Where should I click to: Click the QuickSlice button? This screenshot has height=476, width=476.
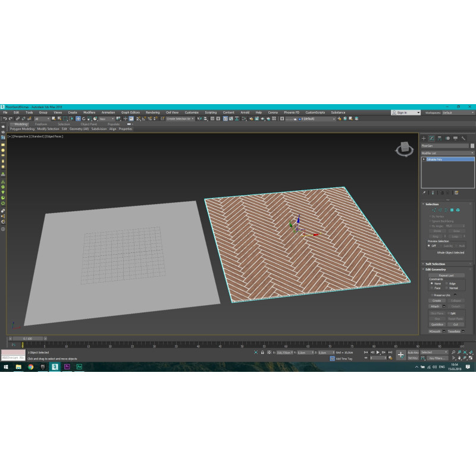437,324
